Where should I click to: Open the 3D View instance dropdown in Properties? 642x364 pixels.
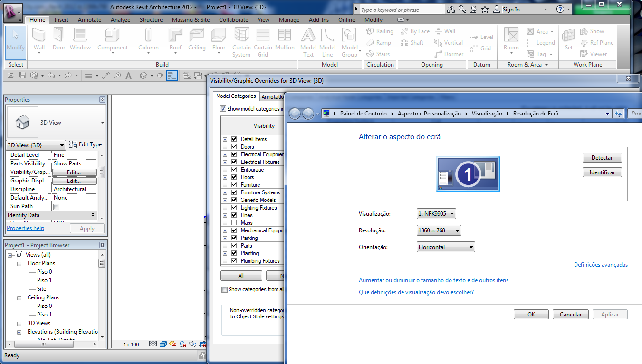[x=36, y=145]
